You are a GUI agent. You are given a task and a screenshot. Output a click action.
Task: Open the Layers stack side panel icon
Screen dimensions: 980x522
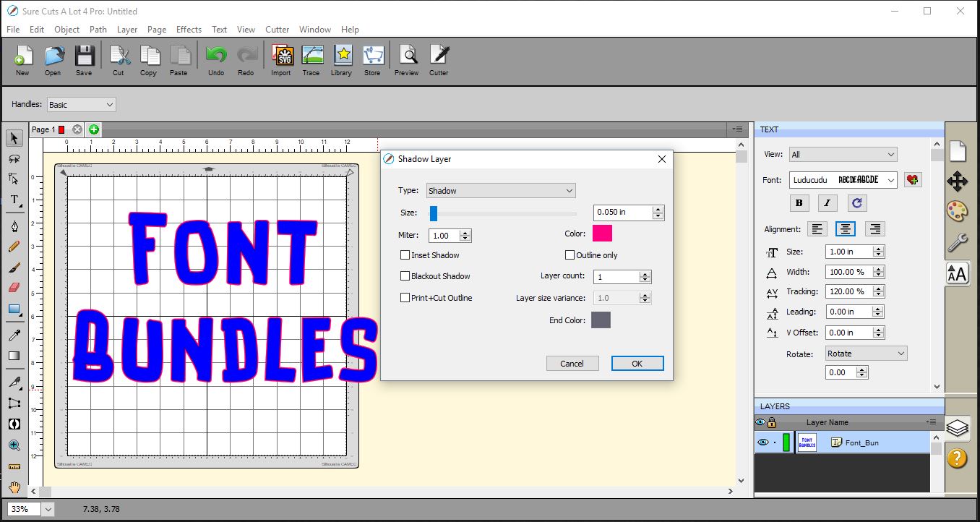pos(957,428)
